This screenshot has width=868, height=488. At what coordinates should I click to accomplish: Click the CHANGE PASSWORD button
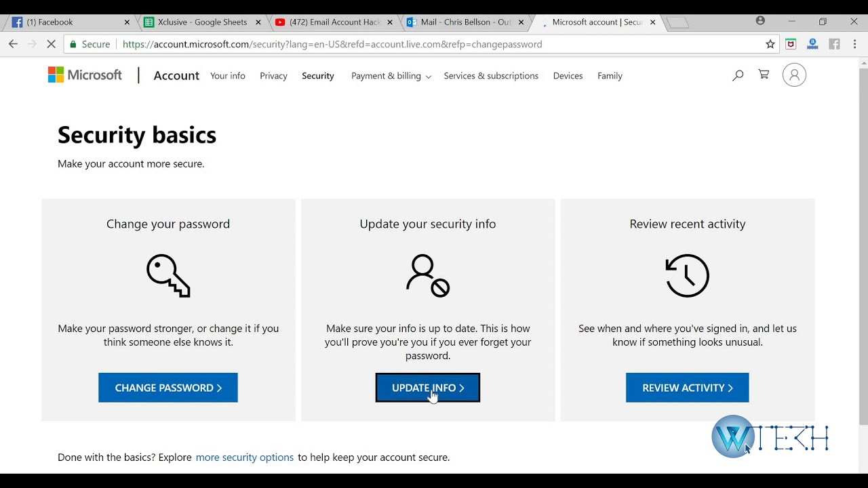point(168,388)
